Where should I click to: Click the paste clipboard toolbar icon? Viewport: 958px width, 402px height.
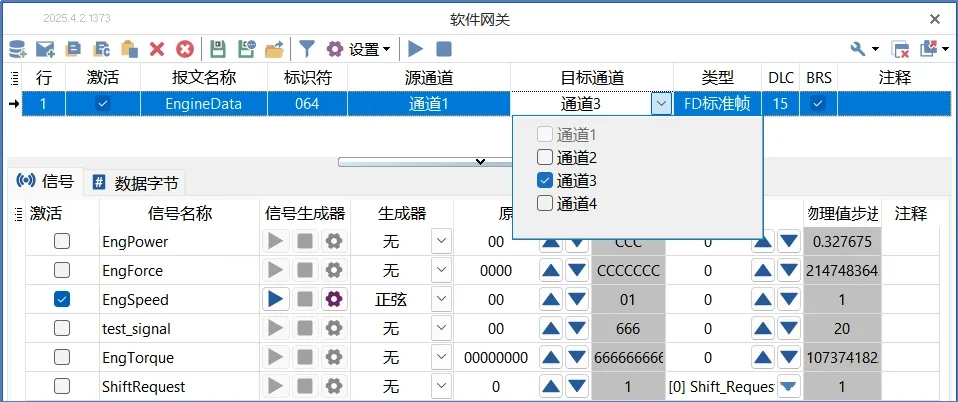click(129, 48)
